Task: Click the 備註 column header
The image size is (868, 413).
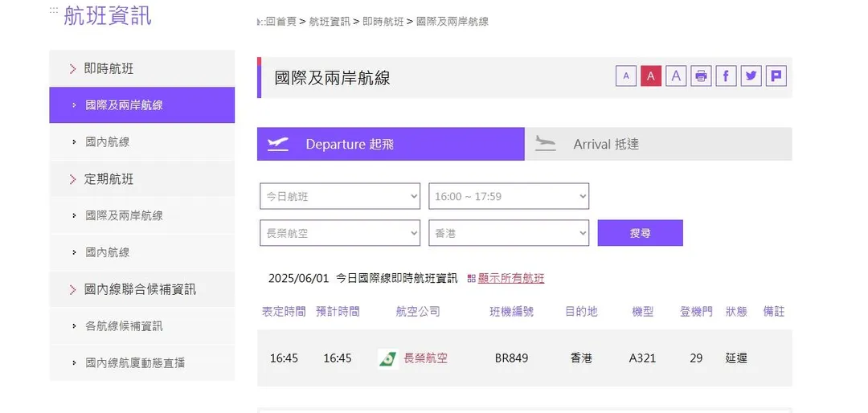Action: coord(774,312)
